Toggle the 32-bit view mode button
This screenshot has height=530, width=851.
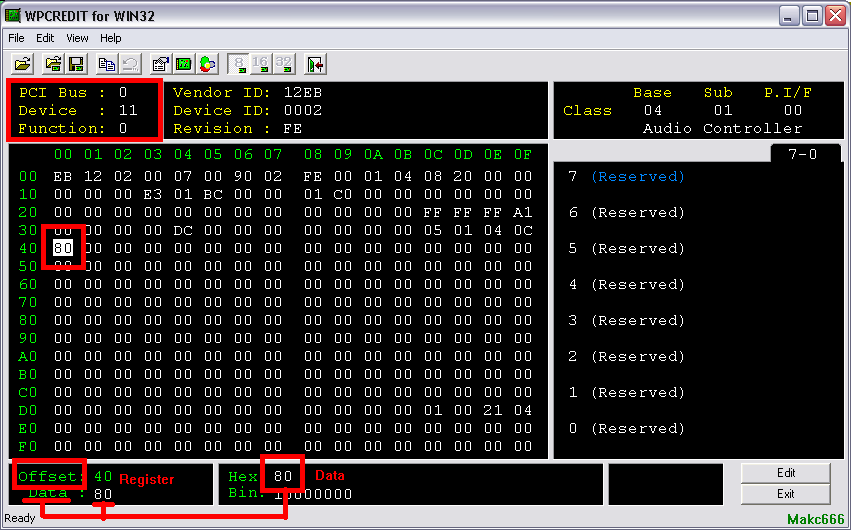[x=284, y=64]
